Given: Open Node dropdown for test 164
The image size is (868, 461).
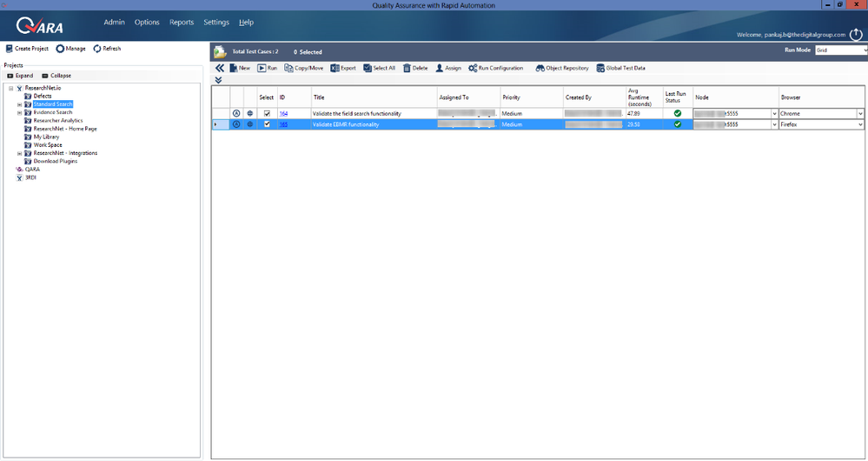Looking at the screenshot, I should point(774,114).
